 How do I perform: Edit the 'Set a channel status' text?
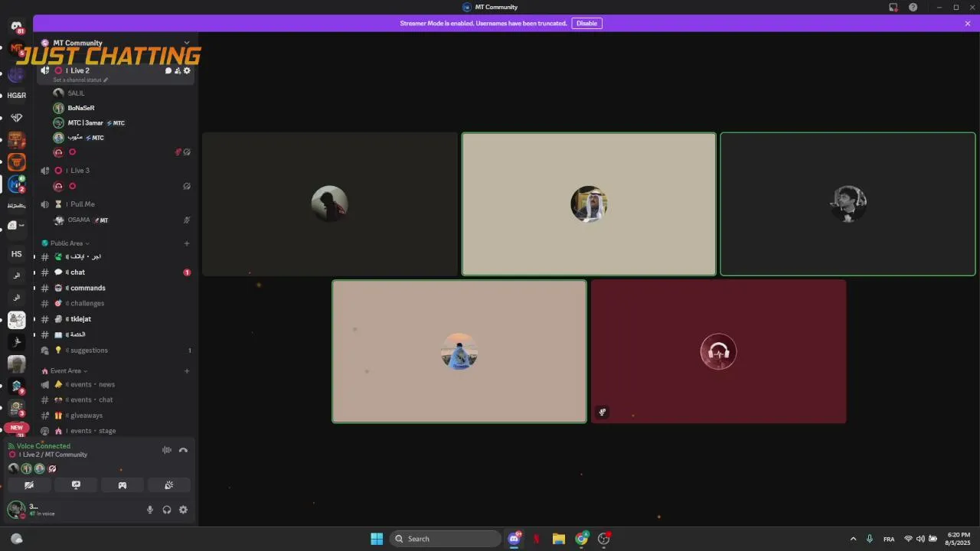pyautogui.click(x=80, y=80)
